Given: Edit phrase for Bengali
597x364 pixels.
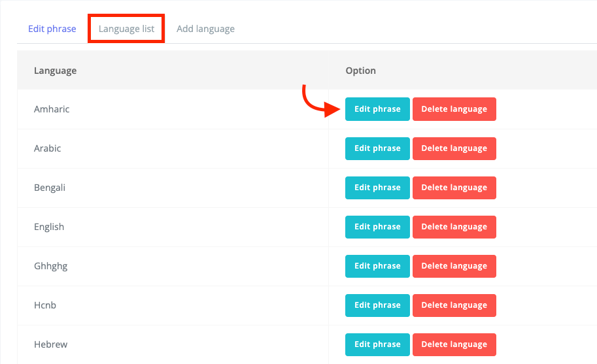Looking at the screenshot, I should pos(377,188).
